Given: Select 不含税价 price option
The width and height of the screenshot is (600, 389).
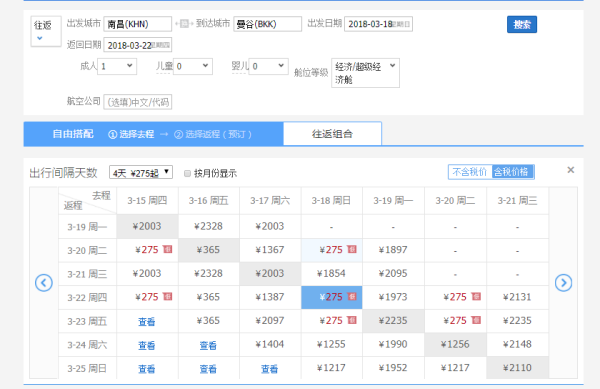Looking at the screenshot, I should [x=470, y=172].
